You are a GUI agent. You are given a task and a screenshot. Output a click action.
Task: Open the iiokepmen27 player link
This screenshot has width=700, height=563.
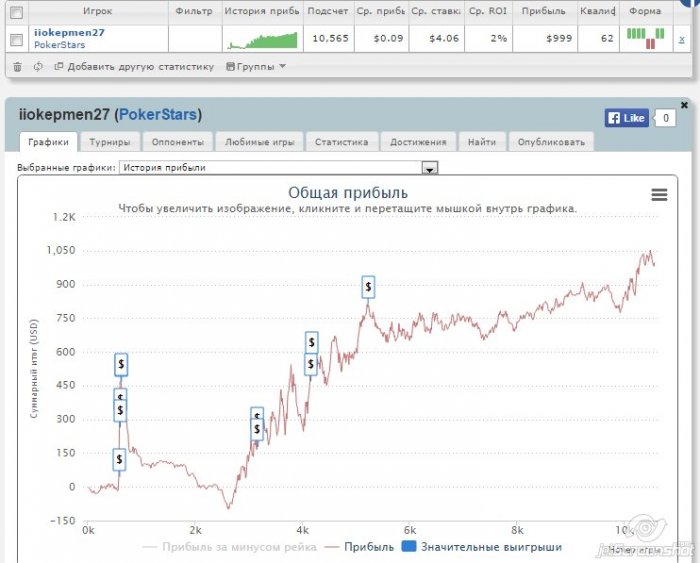coord(69,33)
